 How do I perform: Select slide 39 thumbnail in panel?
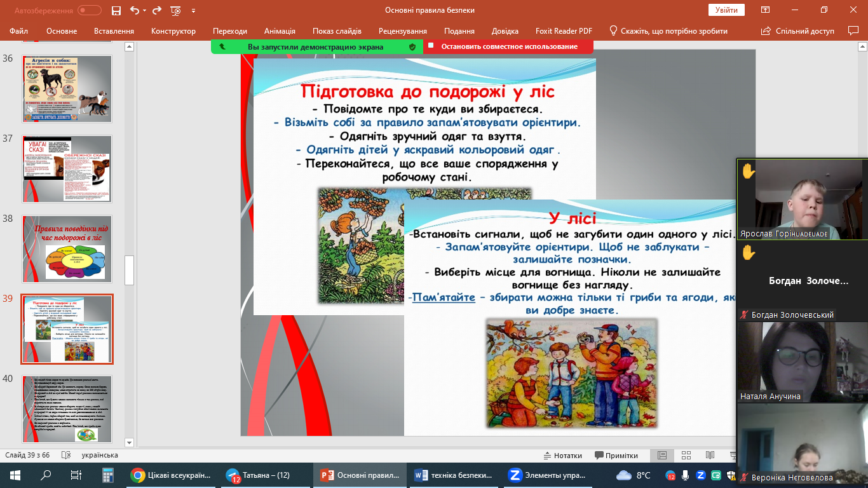pyautogui.click(x=67, y=329)
